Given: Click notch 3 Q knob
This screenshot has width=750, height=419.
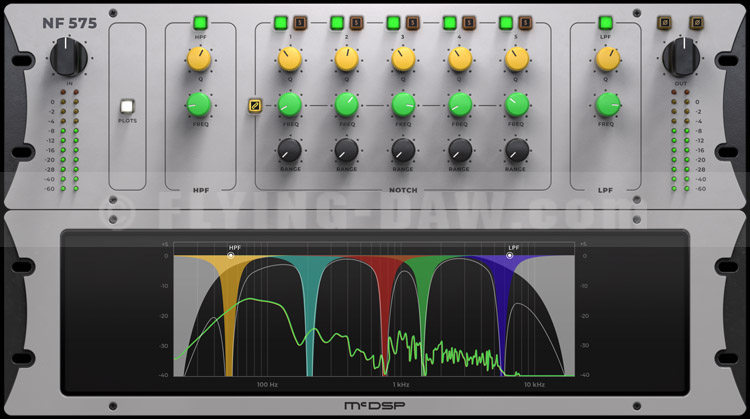Looking at the screenshot, I should [x=403, y=59].
